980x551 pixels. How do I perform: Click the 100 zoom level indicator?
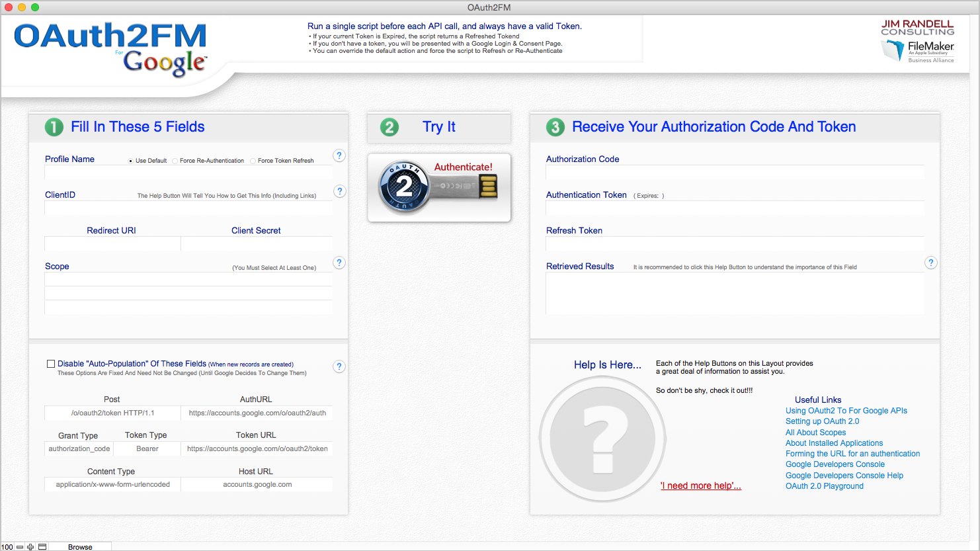(x=7, y=547)
